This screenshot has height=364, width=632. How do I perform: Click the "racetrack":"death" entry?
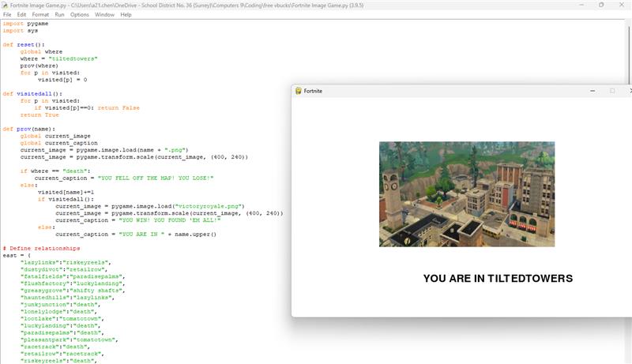tap(55, 347)
